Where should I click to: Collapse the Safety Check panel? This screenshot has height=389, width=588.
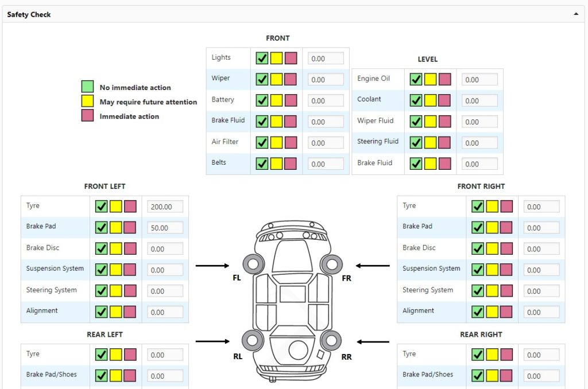pyautogui.click(x=576, y=14)
